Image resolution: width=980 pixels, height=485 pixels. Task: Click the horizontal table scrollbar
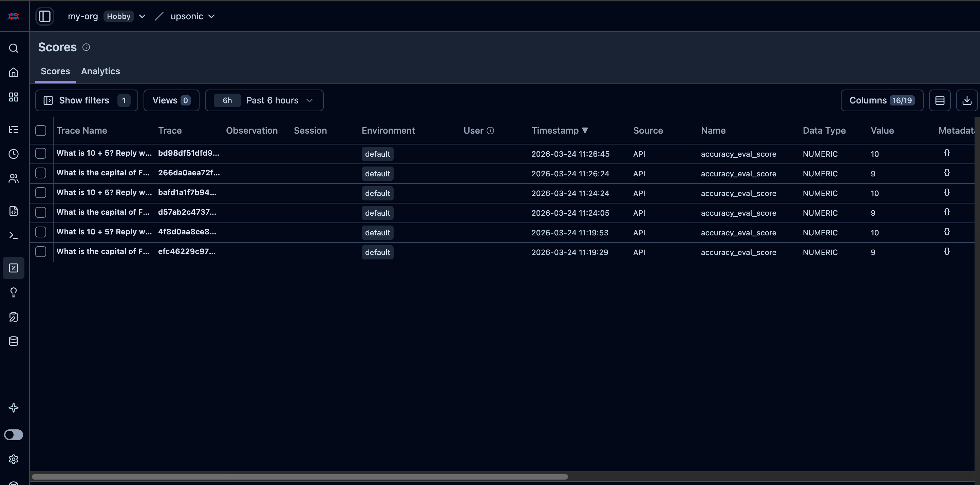(x=300, y=477)
